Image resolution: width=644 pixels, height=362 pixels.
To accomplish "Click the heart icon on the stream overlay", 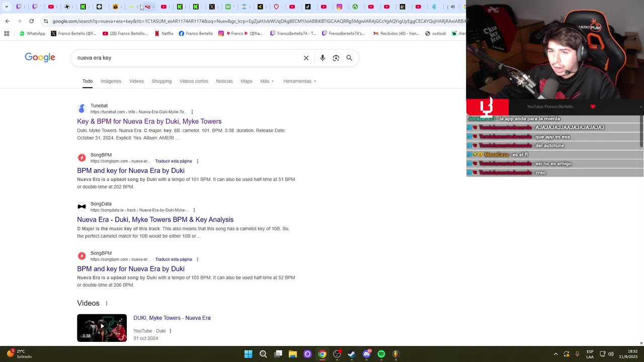I will (593, 107).
